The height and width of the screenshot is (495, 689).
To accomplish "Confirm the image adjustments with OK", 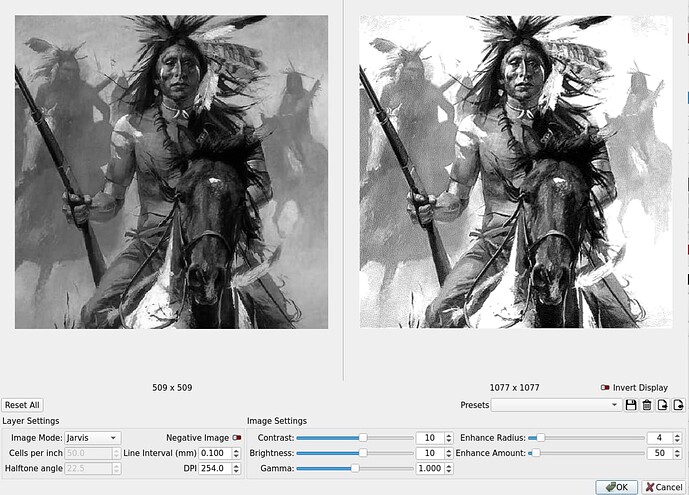I will (x=616, y=487).
